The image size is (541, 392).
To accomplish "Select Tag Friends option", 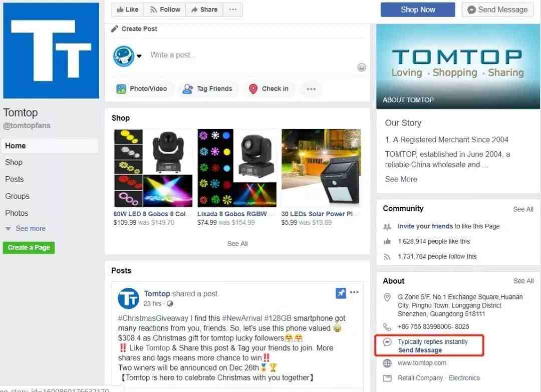I will click(x=208, y=89).
